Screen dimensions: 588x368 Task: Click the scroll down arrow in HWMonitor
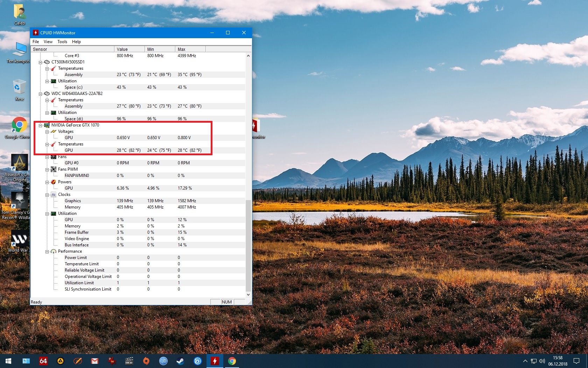pyautogui.click(x=248, y=295)
